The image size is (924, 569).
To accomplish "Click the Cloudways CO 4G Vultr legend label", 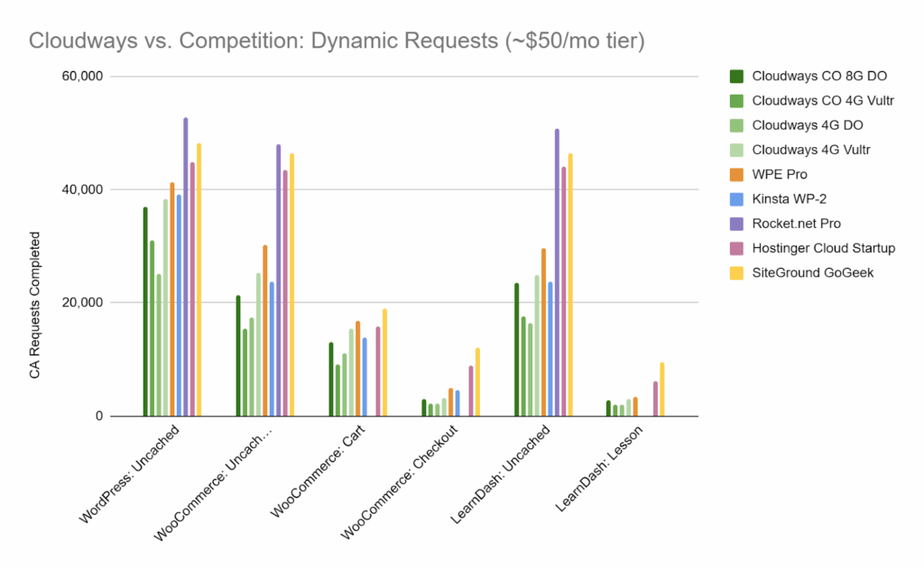I will click(x=823, y=100).
